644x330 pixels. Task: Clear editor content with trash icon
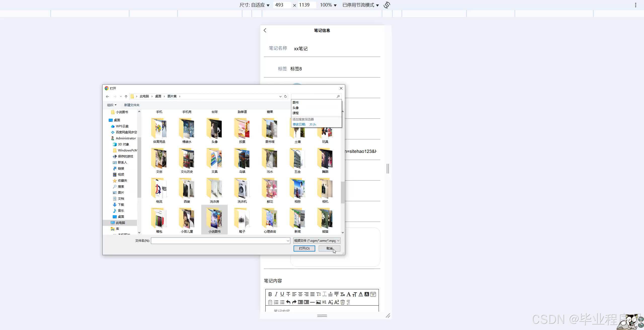[x=342, y=302]
